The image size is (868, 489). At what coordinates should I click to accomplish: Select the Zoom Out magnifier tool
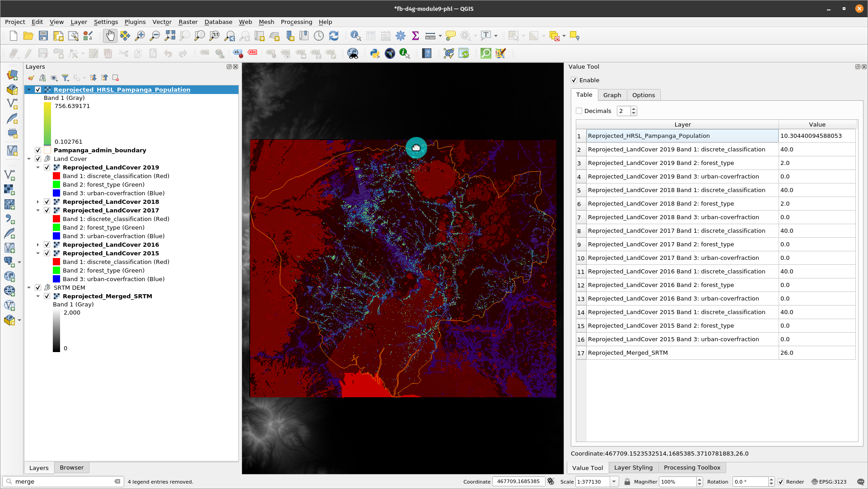tap(155, 36)
